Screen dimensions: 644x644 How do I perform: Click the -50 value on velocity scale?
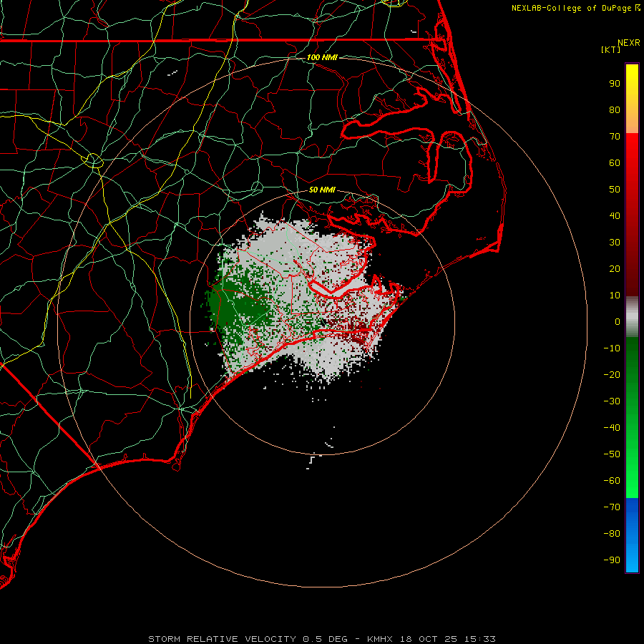612,454
